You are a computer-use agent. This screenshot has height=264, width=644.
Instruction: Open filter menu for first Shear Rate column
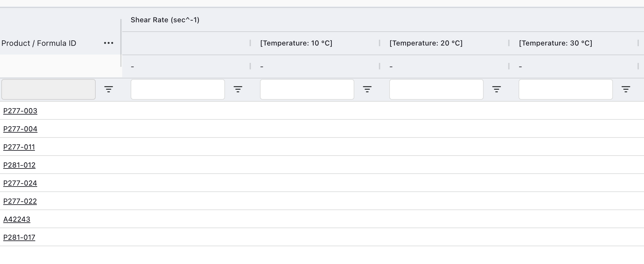[238, 89]
